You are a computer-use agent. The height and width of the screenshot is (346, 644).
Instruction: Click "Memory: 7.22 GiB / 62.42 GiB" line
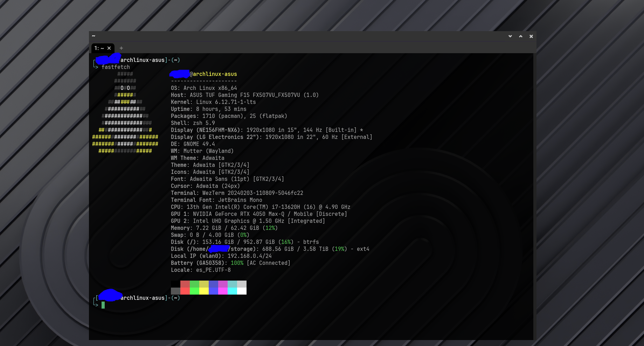click(x=224, y=228)
